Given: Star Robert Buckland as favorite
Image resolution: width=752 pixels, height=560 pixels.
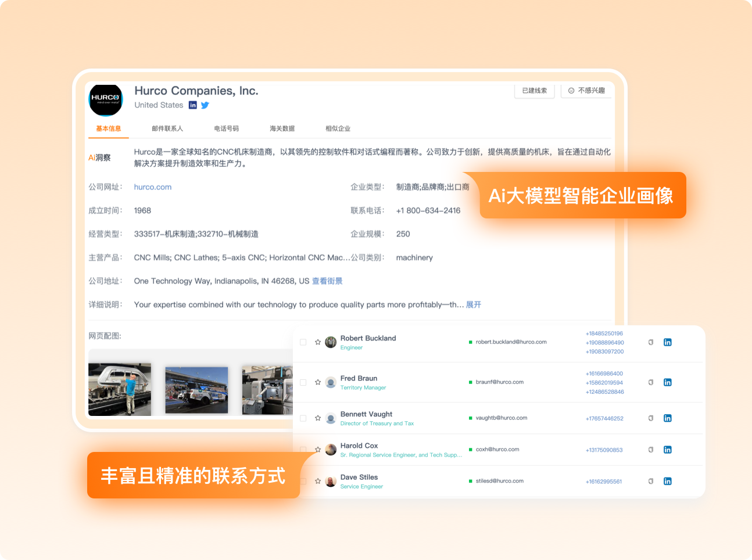Looking at the screenshot, I should point(318,342).
